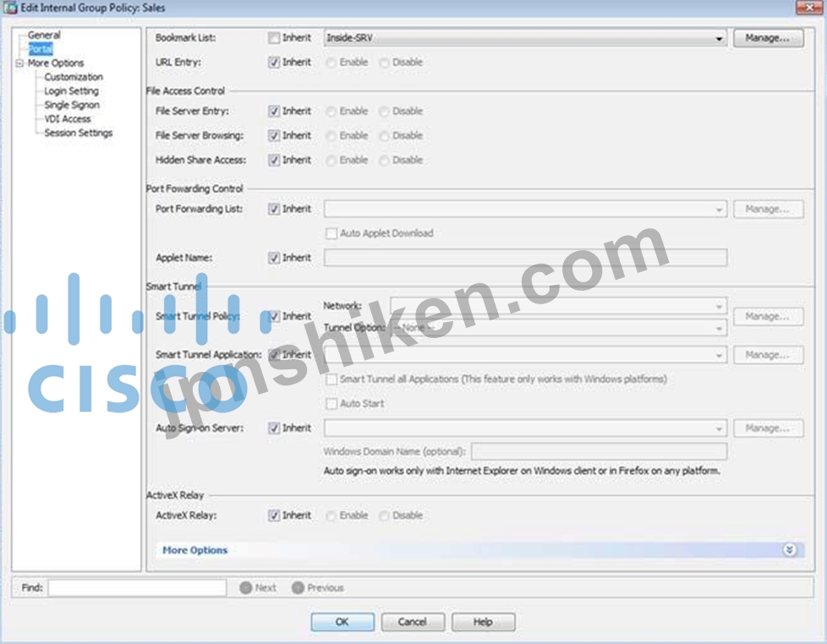Click the Applet Name text field
The width and height of the screenshot is (827, 644).
click(x=525, y=258)
